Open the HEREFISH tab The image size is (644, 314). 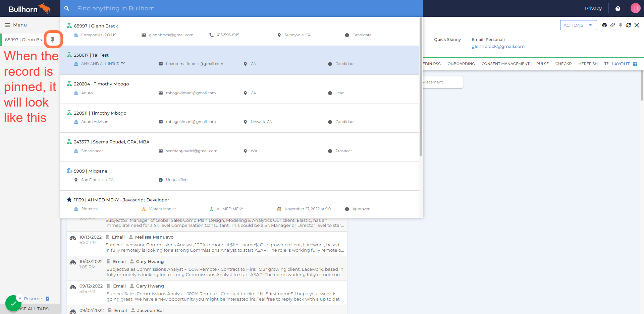pyautogui.click(x=588, y=64)
